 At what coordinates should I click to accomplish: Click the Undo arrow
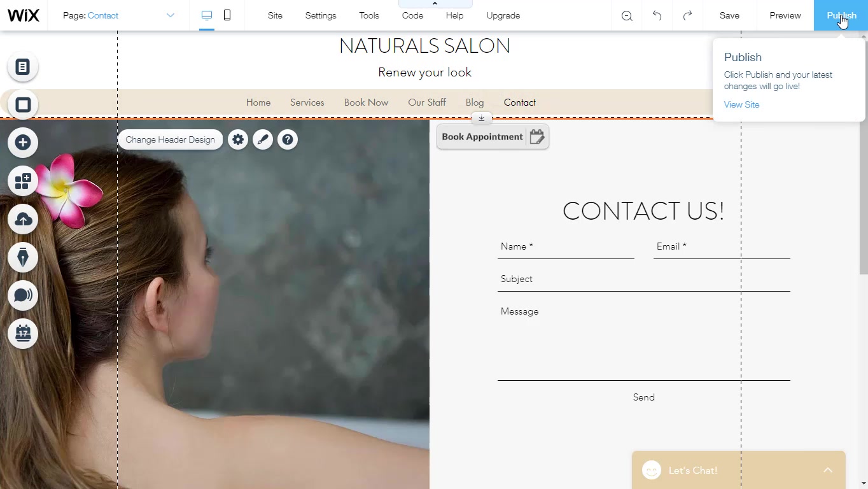[657, 15]
